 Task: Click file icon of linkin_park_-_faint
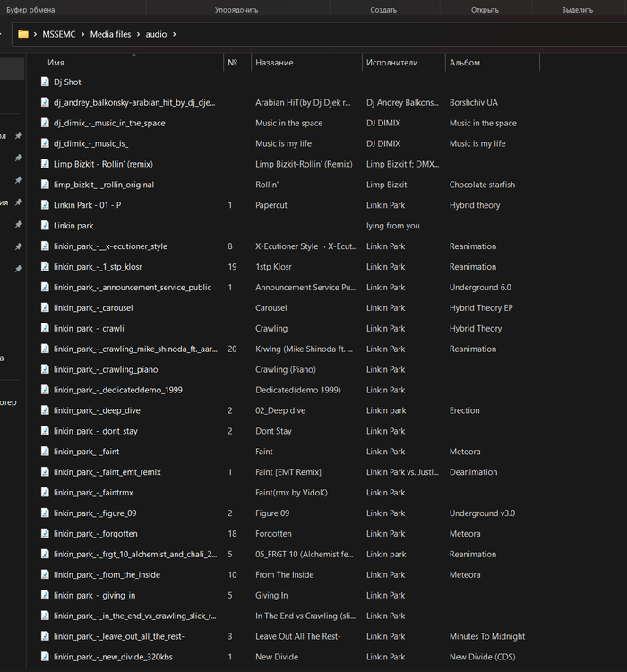tap(45, 452)
